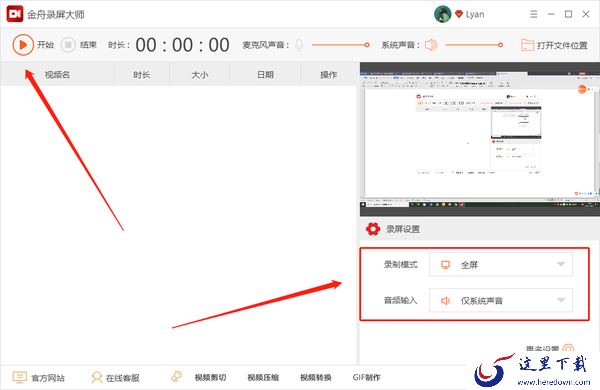Open the 录制模式 全屏 dropdown
The height and width of the screenshot is (390, 600).
click(x=501, y=264)
